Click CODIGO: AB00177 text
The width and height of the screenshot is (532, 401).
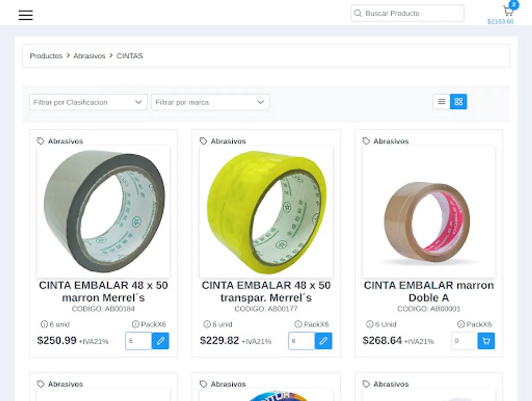coord(266,309)
